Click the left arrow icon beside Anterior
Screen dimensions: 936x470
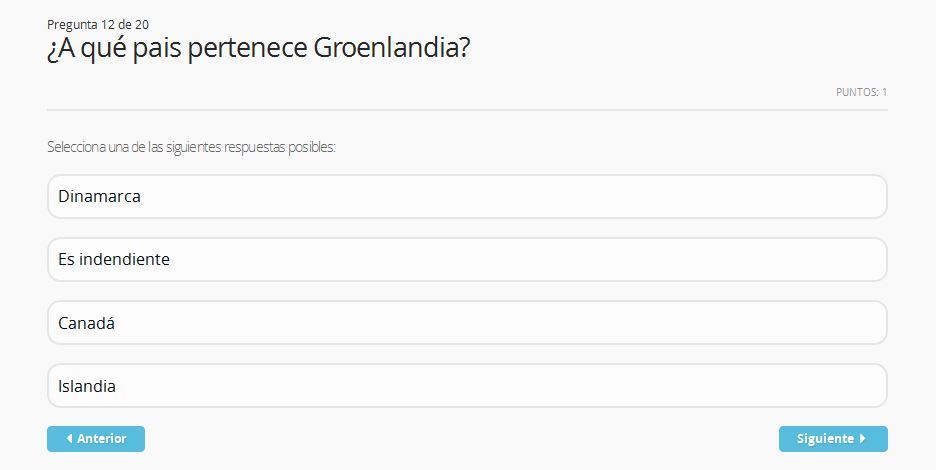[69, 439]
